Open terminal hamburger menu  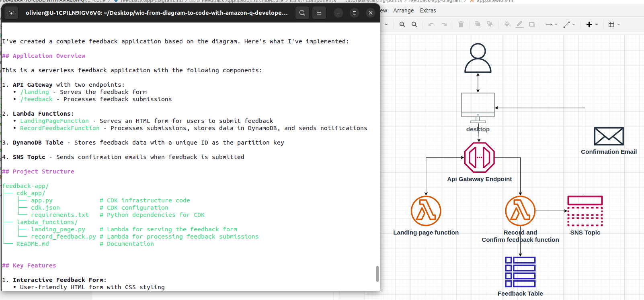319,13
